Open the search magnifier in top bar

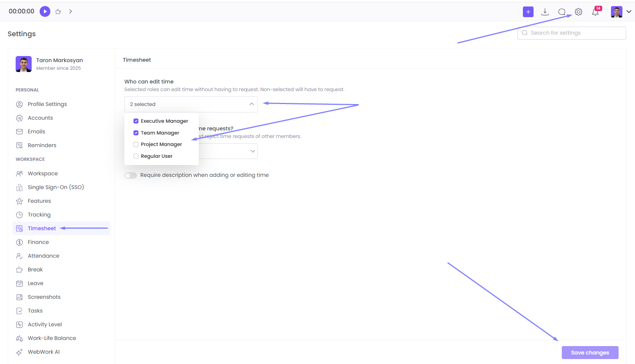tap(561, 11)
